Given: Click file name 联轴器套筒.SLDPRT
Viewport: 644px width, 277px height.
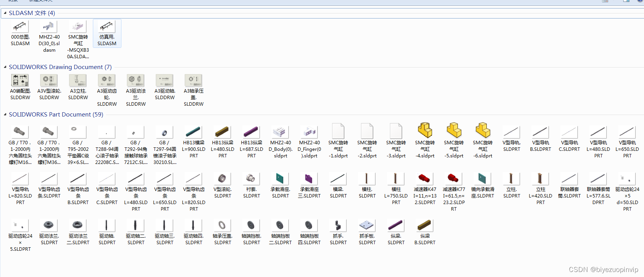Looking at the screenshot, I should point(569,193).
